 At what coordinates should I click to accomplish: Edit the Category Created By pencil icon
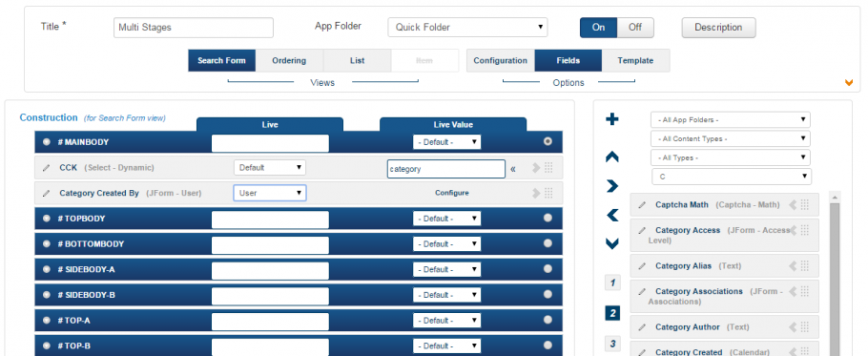pos(47,193)
